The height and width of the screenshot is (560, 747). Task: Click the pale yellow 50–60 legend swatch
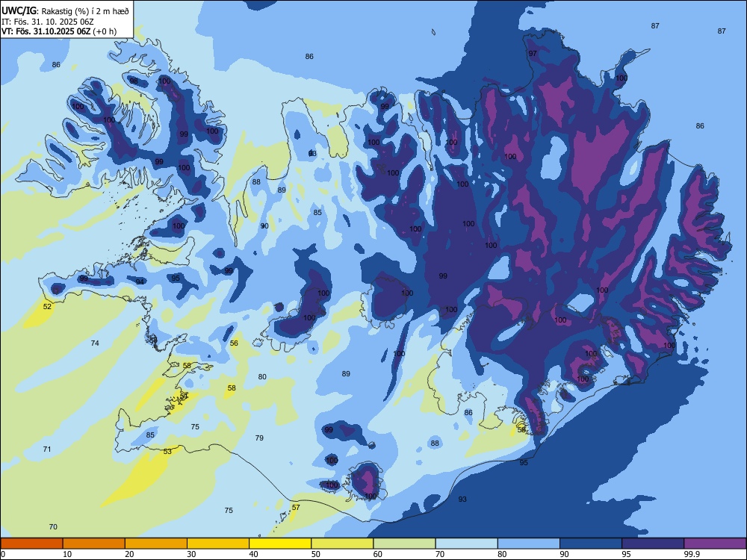342,544
